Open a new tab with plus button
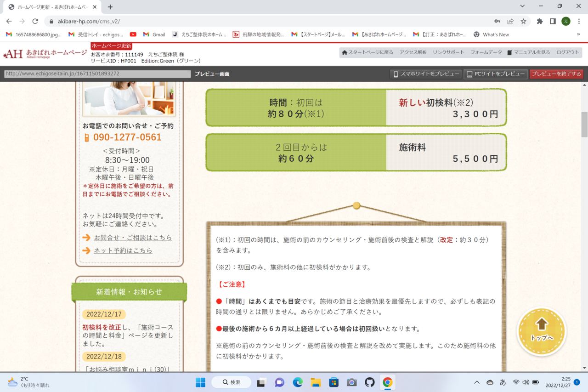 pyautogui.click(x=110, y=7)
